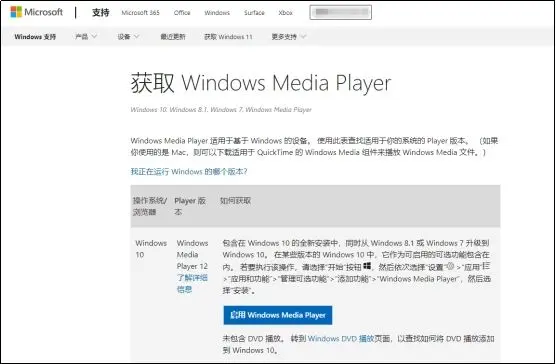556x364 pixels.
Task: Click the apps list icon after 应用
Action: pos(486,266)
